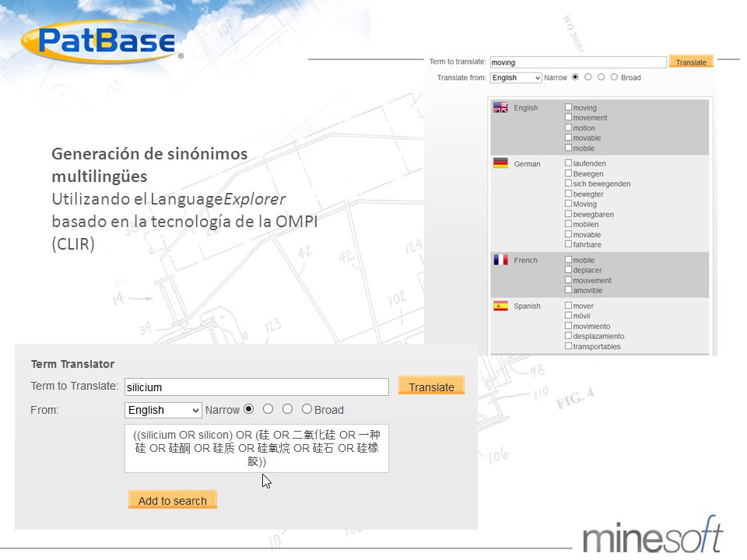Click the PatBase logo
The height and width of the screenshot is (560, 747).
coord(103,41)
